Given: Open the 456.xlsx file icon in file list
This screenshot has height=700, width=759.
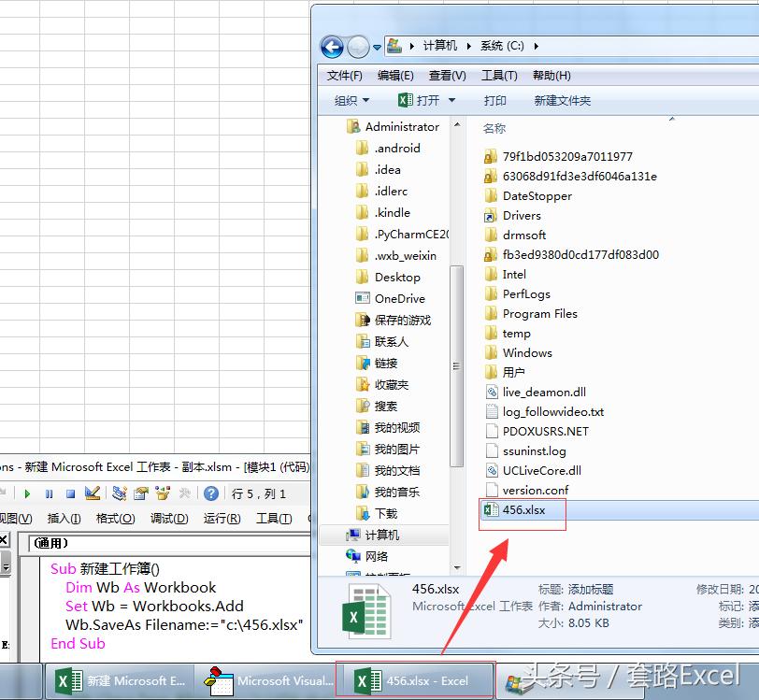Looking at the screenshot, I should click(492, 509).
